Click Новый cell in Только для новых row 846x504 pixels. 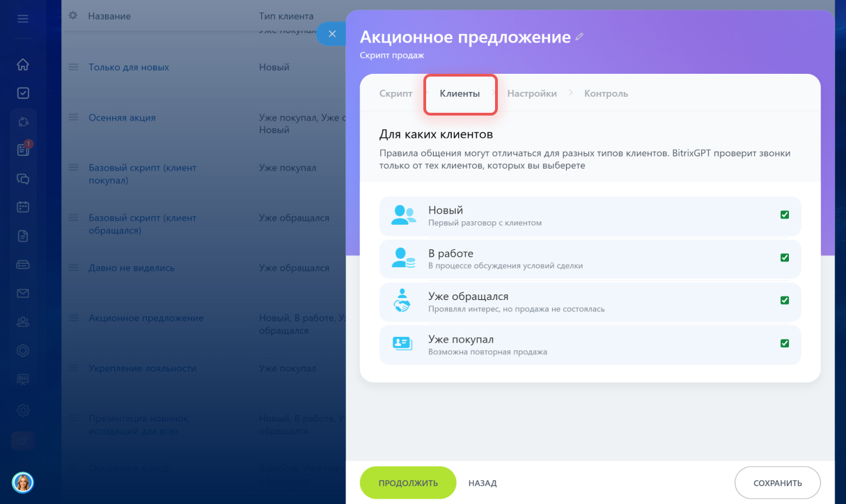pyautogui.click(x=274, y=68)
